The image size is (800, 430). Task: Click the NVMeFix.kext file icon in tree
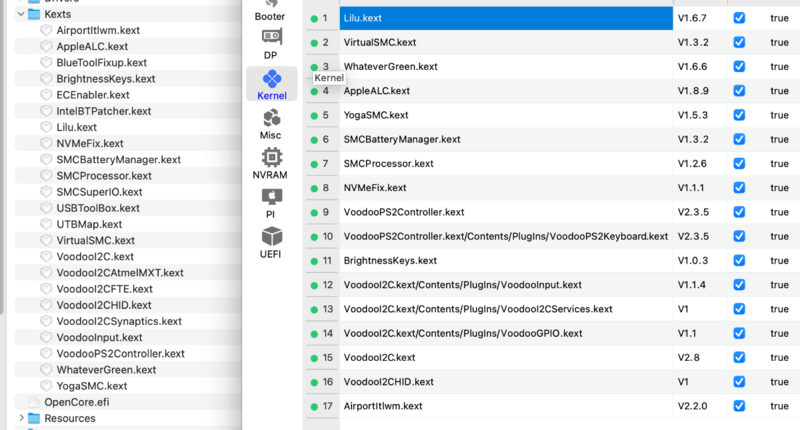coord(46,143)
